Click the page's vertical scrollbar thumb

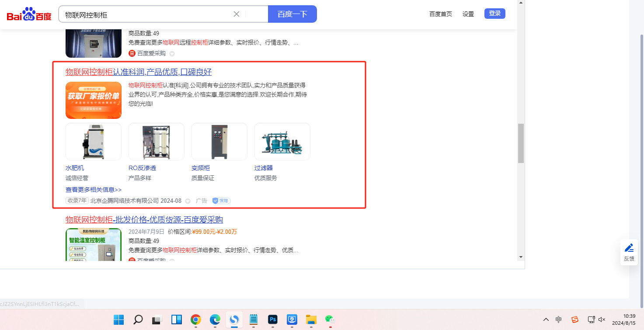tap(521, 143)
